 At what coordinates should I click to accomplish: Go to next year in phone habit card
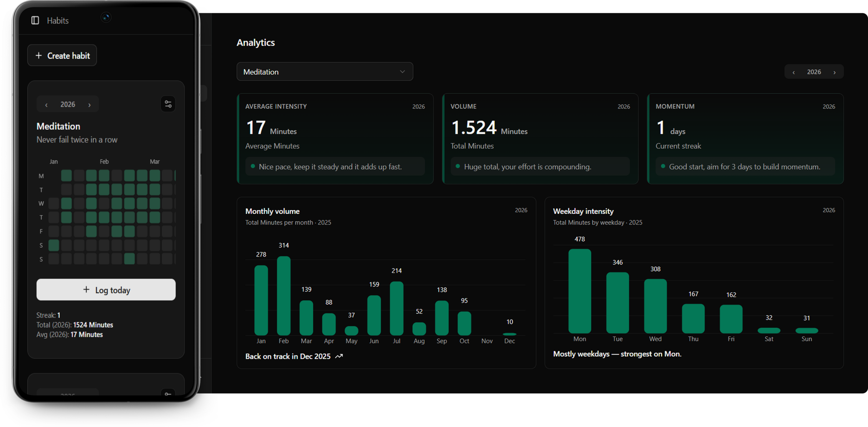point(90,105)
